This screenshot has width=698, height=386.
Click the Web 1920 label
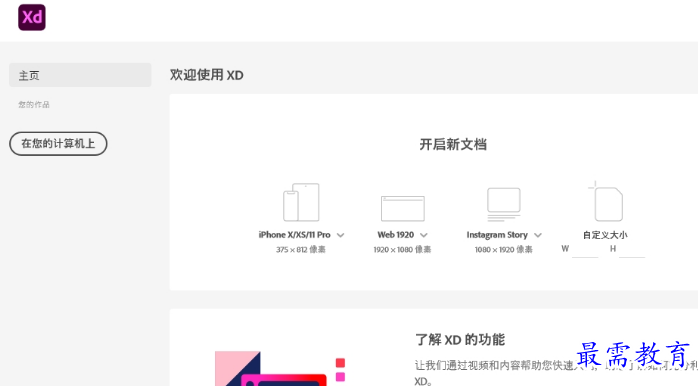coord(396,235)
